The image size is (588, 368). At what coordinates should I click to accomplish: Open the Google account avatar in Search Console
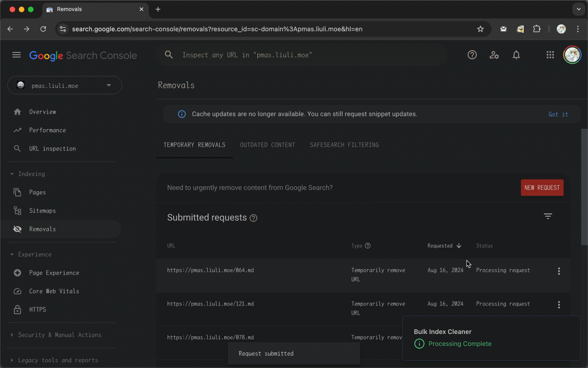572,55
